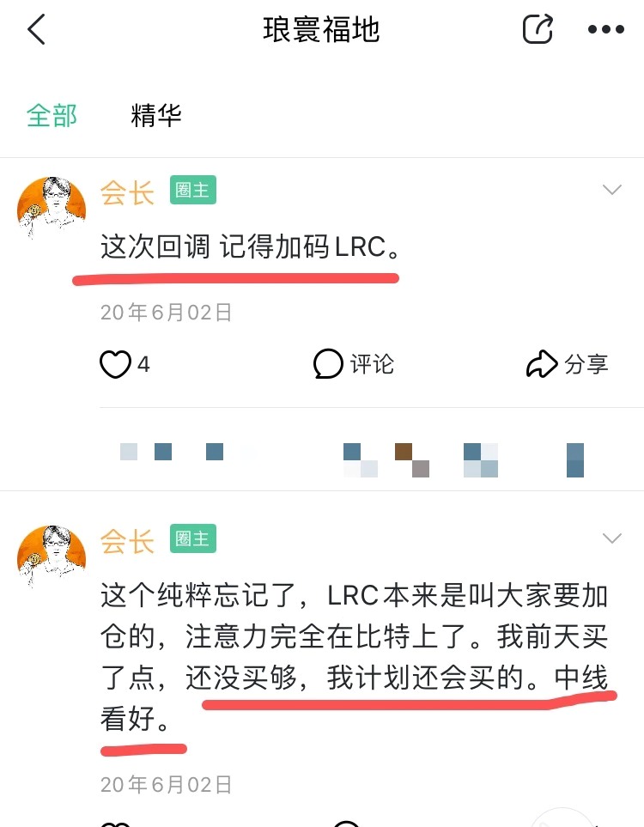
Task: Expand the second post's chevron menu
Action: pyautogui.click(x=612, y=538)
